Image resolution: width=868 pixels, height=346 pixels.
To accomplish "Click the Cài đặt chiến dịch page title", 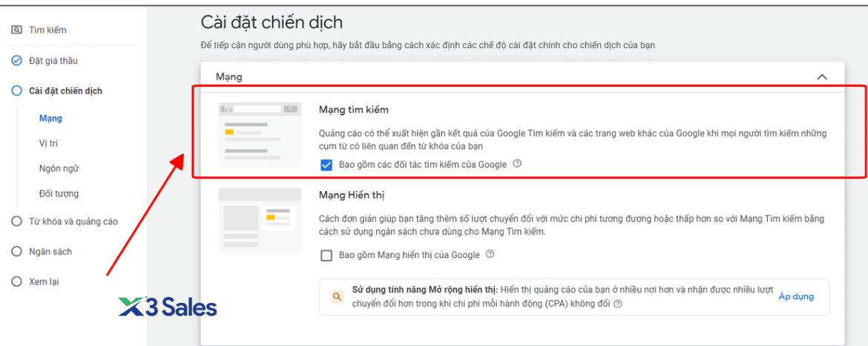I will [x=272, y=22].
